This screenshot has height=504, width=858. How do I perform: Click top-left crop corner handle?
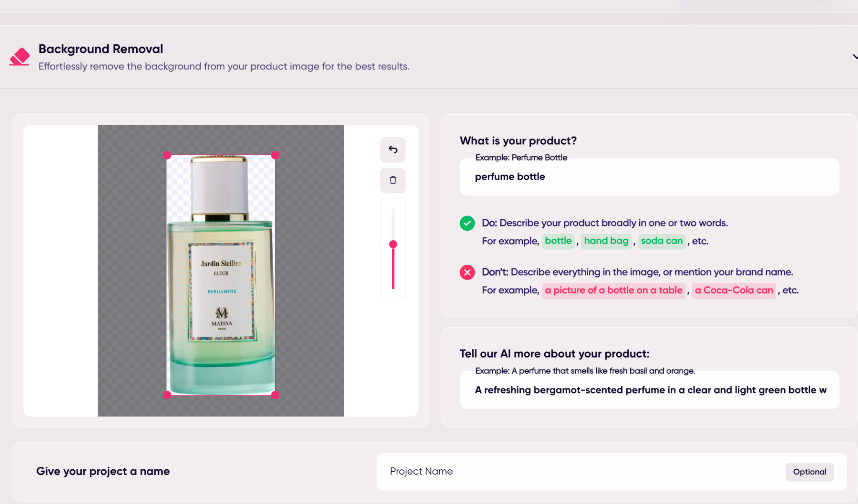[167, 155]
